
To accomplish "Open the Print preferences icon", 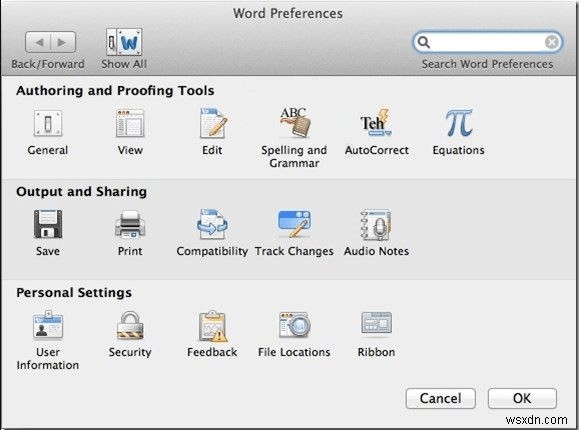I will 130,224.
